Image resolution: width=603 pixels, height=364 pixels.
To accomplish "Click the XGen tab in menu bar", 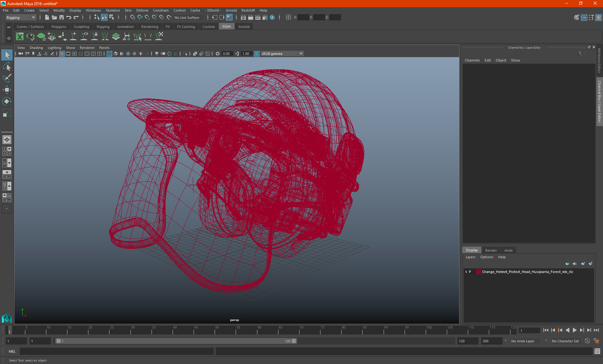I will 226,27.
